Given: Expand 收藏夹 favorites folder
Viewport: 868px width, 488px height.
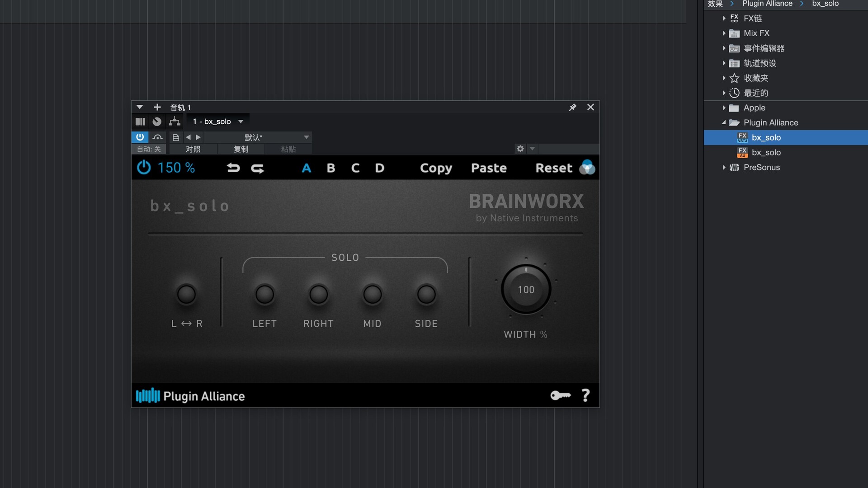Looking at the screenshot, I should (x=724, y=78).
